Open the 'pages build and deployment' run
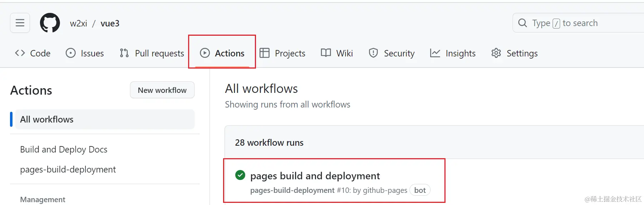 click(x=315, y=176)
